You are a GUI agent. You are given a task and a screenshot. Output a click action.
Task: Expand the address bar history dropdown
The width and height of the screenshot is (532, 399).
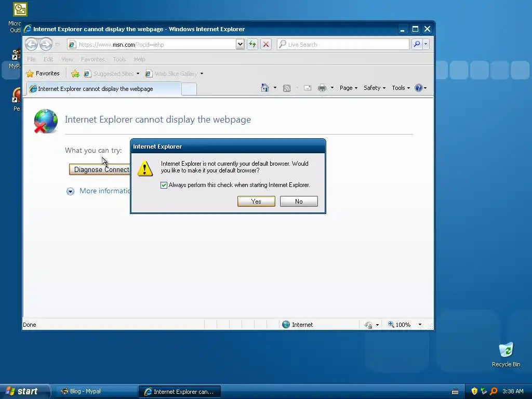coord(240,45)
